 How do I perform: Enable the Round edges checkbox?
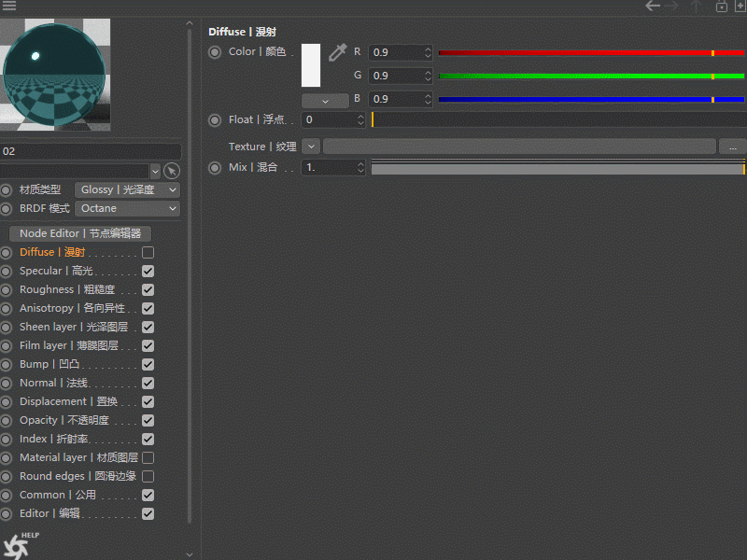(x=148, y=476)
